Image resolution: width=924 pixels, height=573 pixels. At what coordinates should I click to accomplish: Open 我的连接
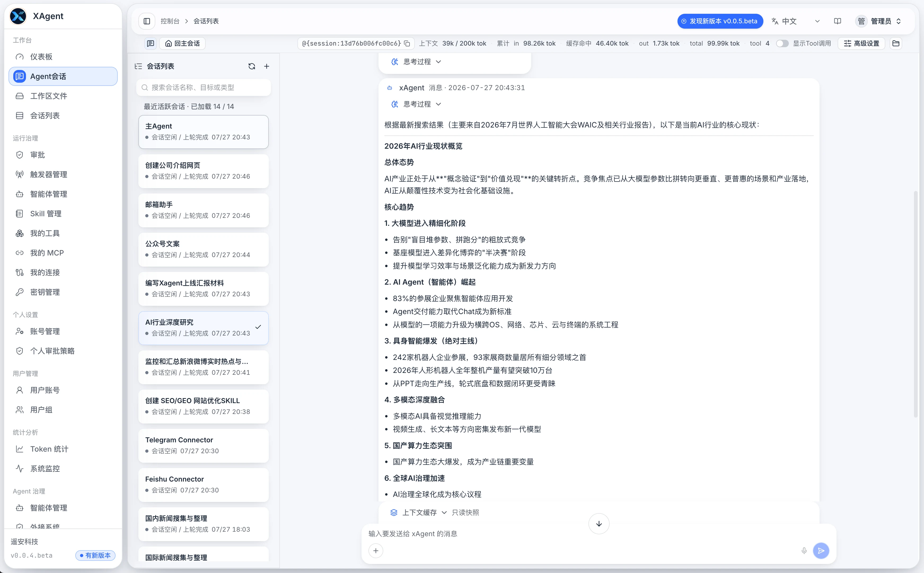(x=63, y=272)
